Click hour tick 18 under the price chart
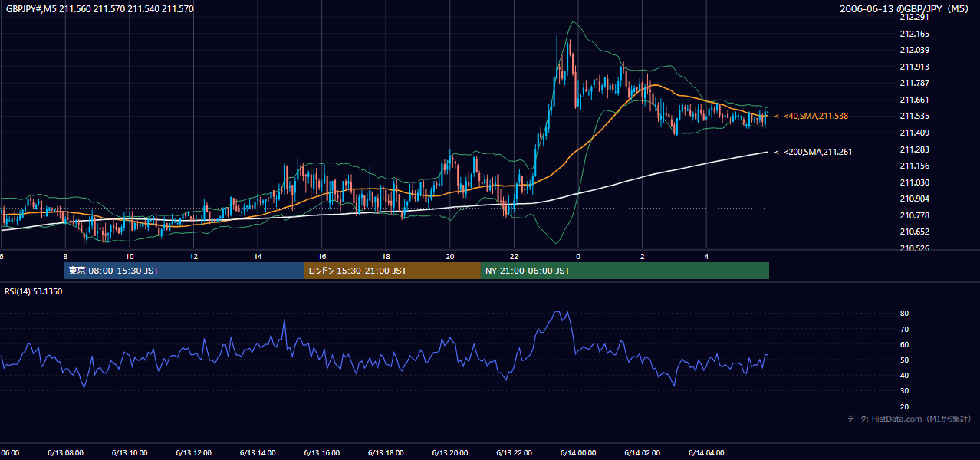Image resolution: width=980 pixels, height=460 pixels. click(386, 257)
